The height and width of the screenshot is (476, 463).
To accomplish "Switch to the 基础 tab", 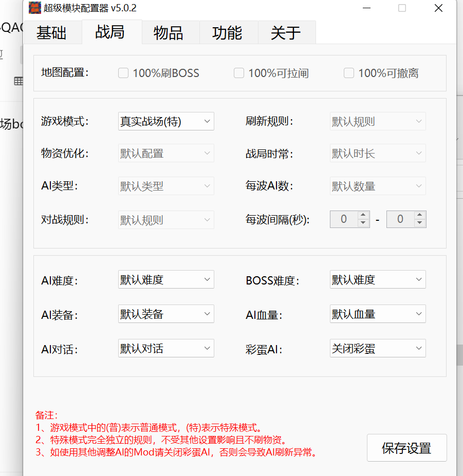I will coord(53,32).
